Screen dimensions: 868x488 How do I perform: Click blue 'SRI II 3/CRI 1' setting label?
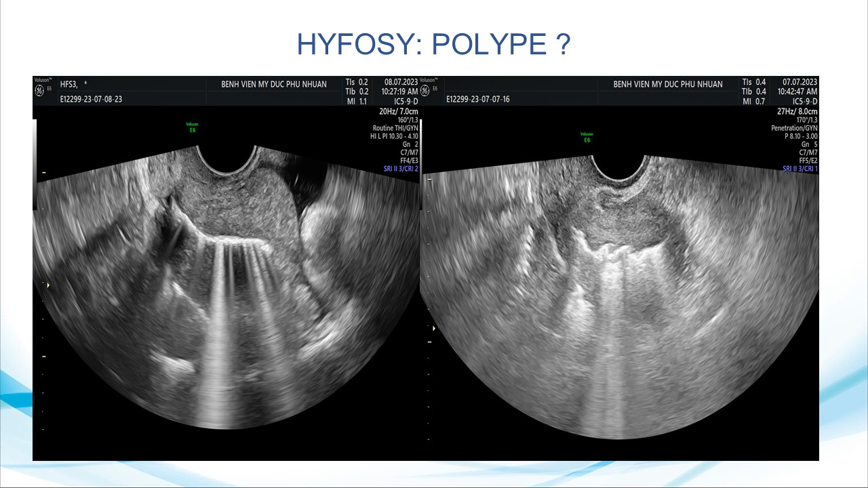point(800,169)
